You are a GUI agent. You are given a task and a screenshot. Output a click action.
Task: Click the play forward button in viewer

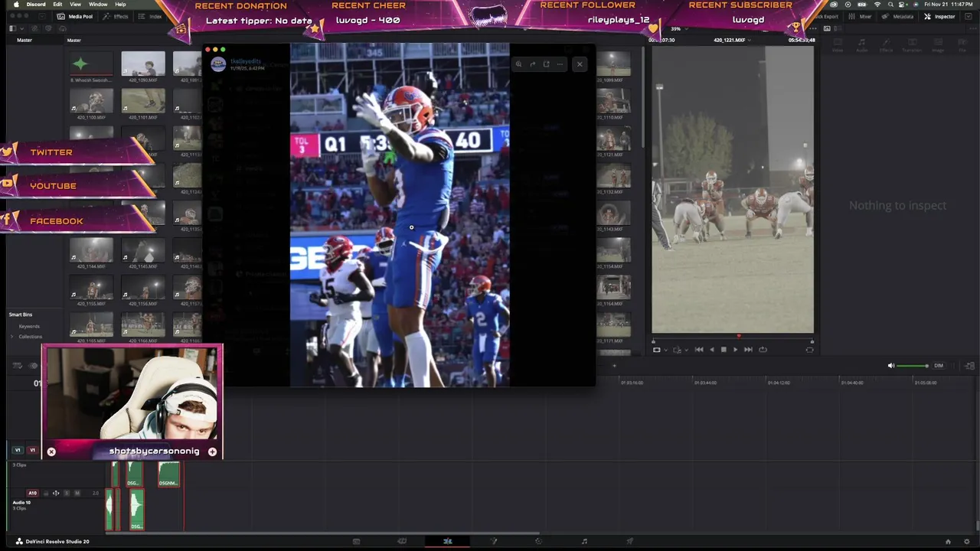pos(736,350)
